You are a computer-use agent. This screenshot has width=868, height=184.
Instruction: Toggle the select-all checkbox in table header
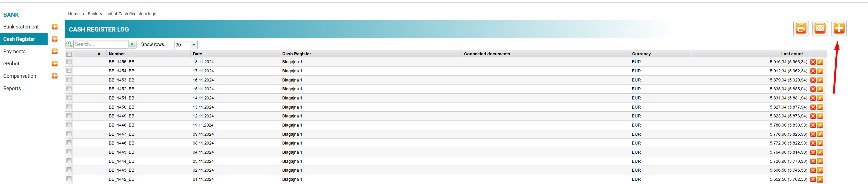coord(69,54)
